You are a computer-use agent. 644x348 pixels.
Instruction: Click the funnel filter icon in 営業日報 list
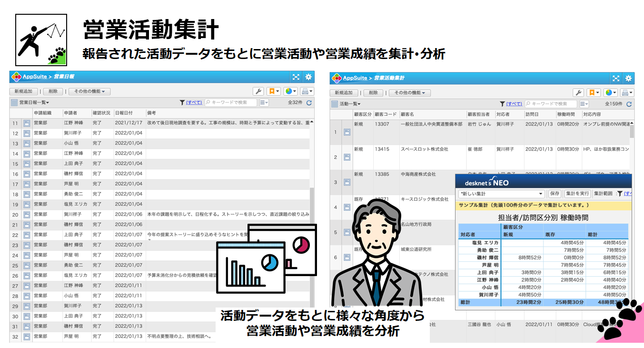click(x=182, y=103)
